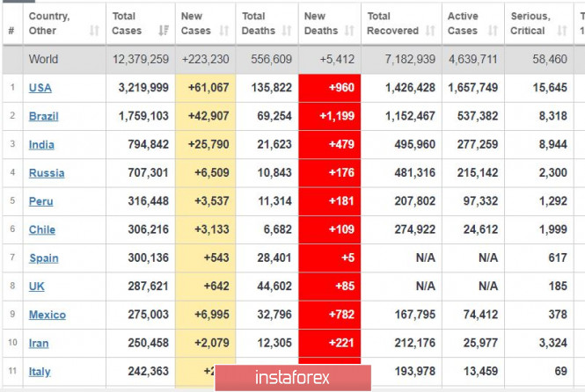Viewport: 585px width, 392px height.
Task: Click the Total Cases column header
Action: (x=140, y=23)
